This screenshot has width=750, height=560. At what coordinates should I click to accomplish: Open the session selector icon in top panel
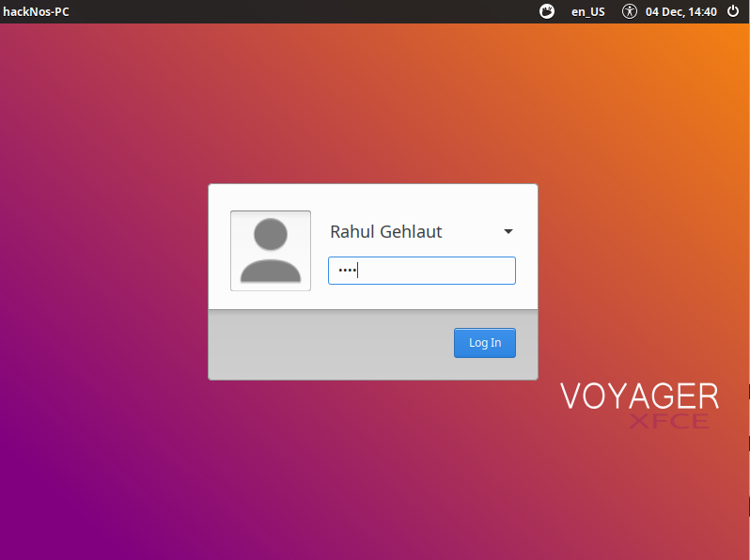click(547, 11)
